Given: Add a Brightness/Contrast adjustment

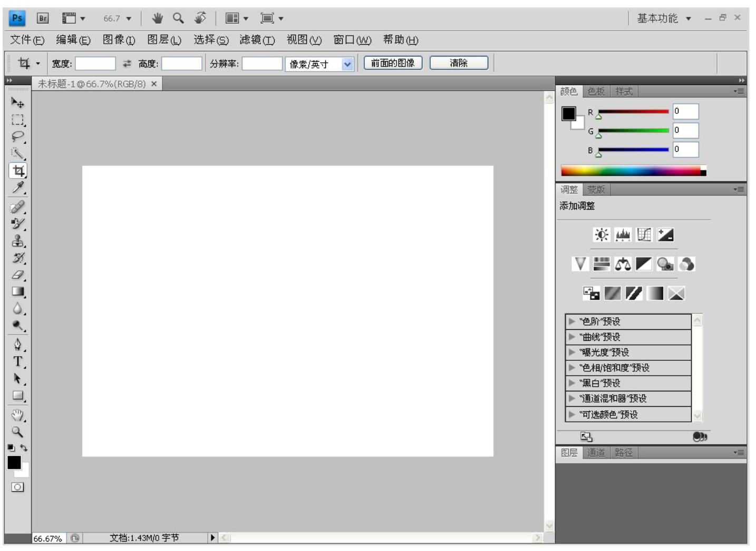Looking at the screenshot, I should pyautogui.click(x=601, y=234).
